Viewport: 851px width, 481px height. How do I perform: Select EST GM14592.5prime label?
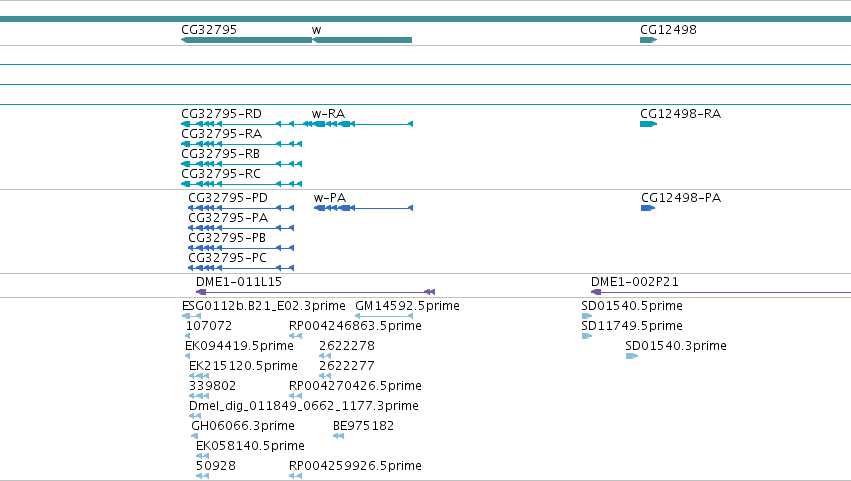407,306
